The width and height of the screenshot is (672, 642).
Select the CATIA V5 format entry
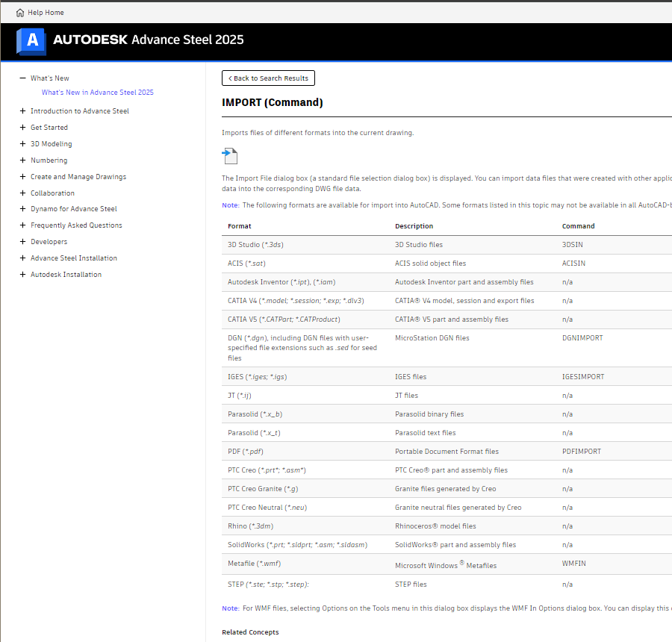click(x=281, y=319)
